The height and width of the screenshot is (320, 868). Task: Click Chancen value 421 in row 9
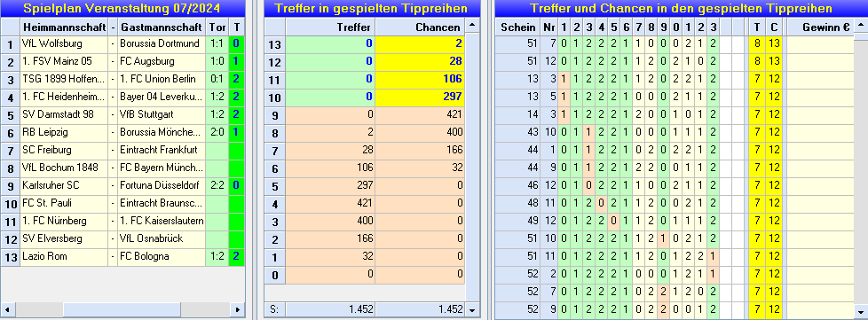(420, 114)
